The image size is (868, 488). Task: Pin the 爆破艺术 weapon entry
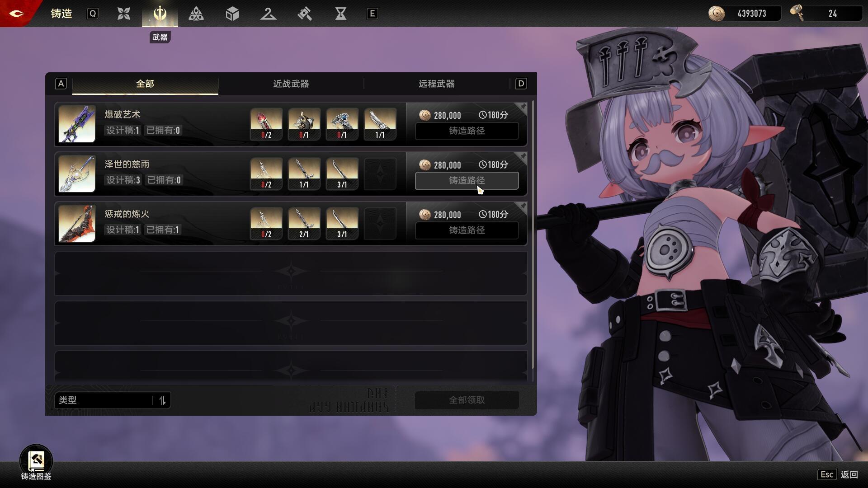(x=523, y=107)
